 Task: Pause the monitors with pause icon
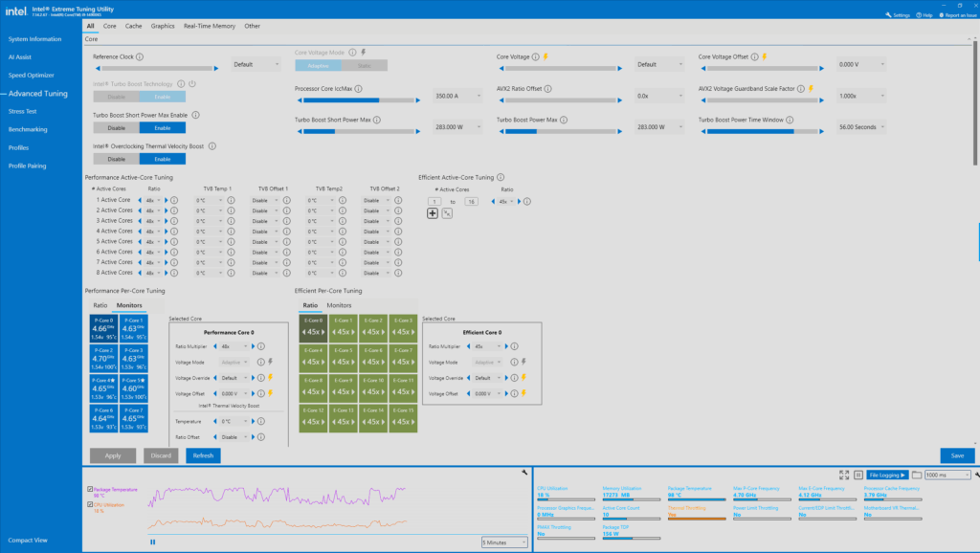pos(858,475)
